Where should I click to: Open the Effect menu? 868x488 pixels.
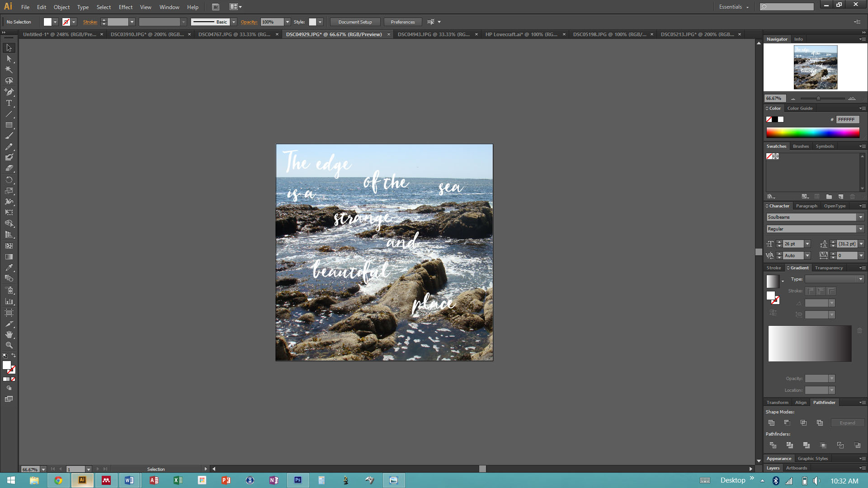pos(126,7)
